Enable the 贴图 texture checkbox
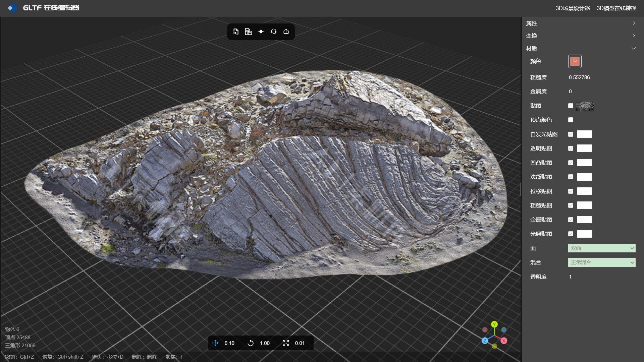644x362 pixels. (x=571, y=106)
